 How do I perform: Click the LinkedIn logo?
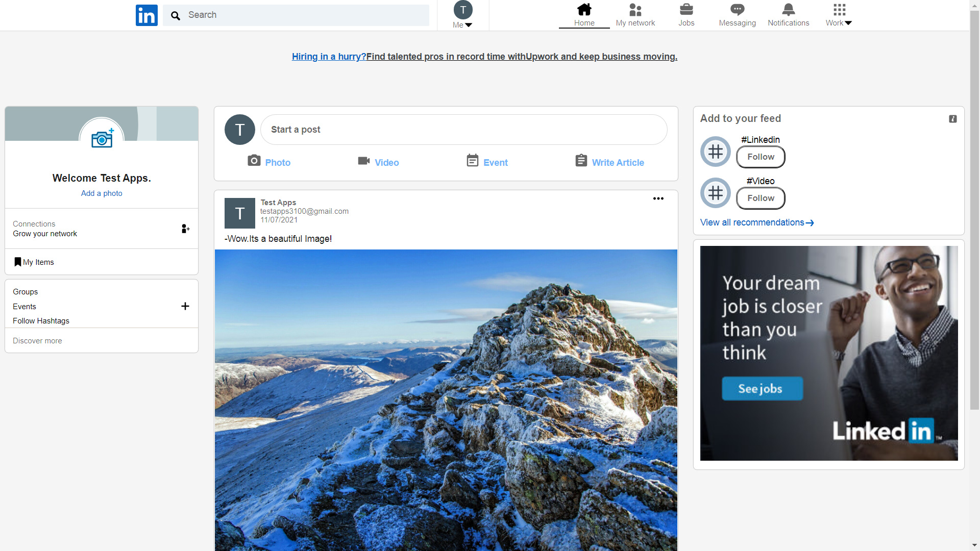pos(146,15)
